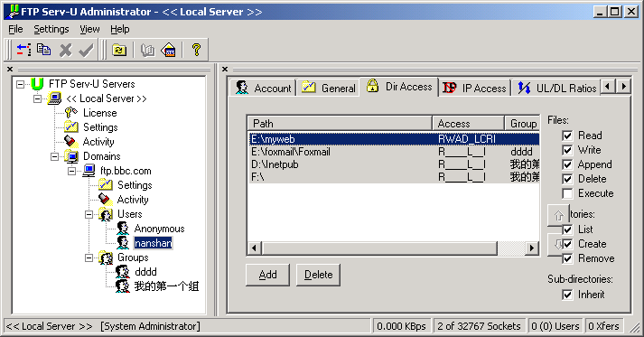Screen dimensions: 644x337
Task: Switch to the IP Access tab
Action: point(474,88)
